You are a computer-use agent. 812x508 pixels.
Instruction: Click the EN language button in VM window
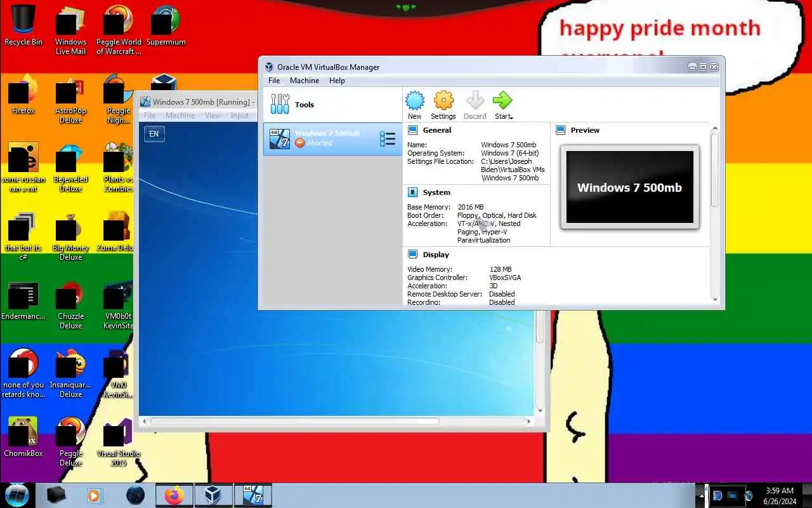pos(154,133)
